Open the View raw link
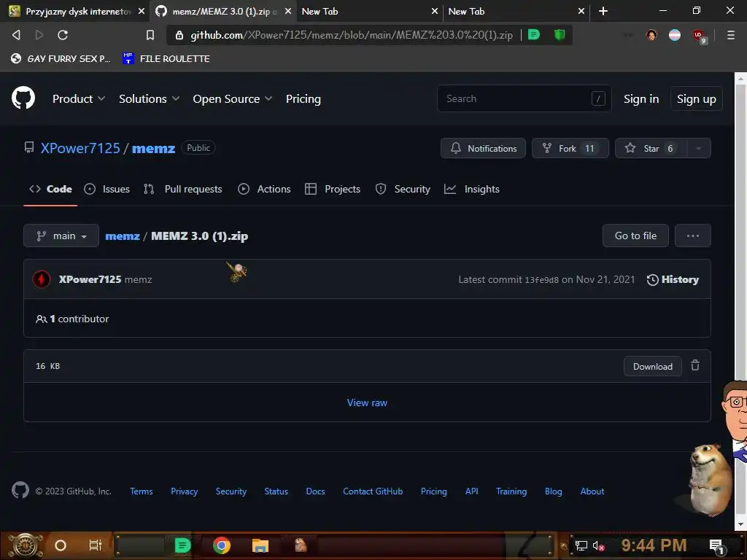Screen dimensions: 747x560 coord(367,402)
